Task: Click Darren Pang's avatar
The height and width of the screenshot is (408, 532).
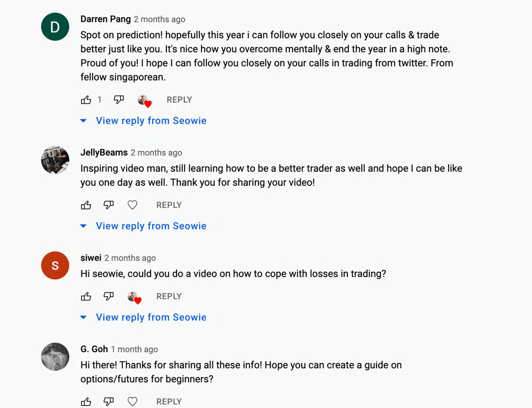Action: coord(55,27)
